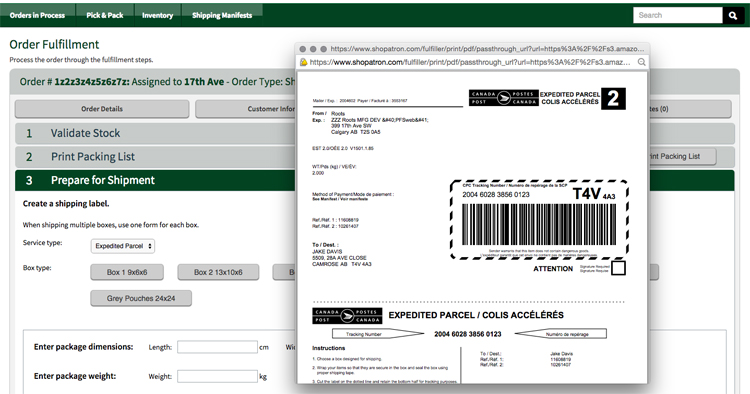Click tracking number 2004 6028 3856 0123 in dashed box
Image resolution: width=750 pixels, height=394 pixels.
[496, 195]
